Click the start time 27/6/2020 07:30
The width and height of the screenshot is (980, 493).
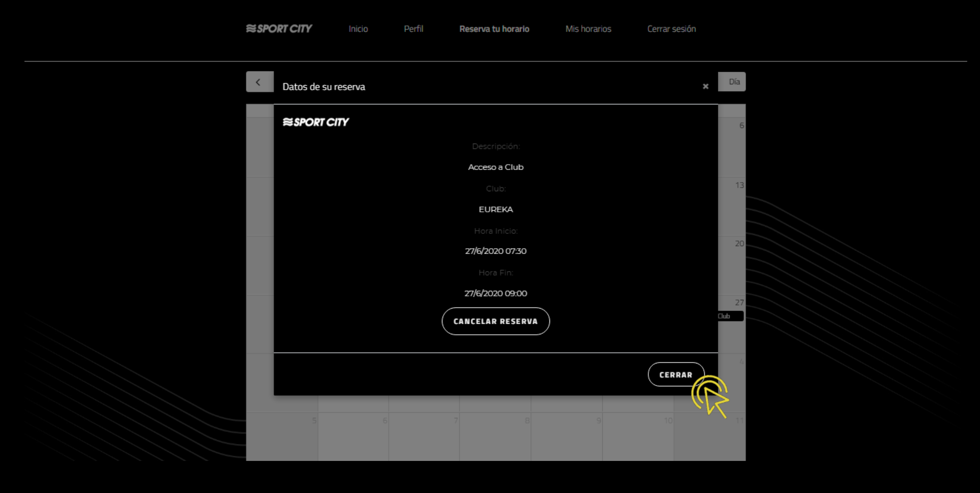495,251
